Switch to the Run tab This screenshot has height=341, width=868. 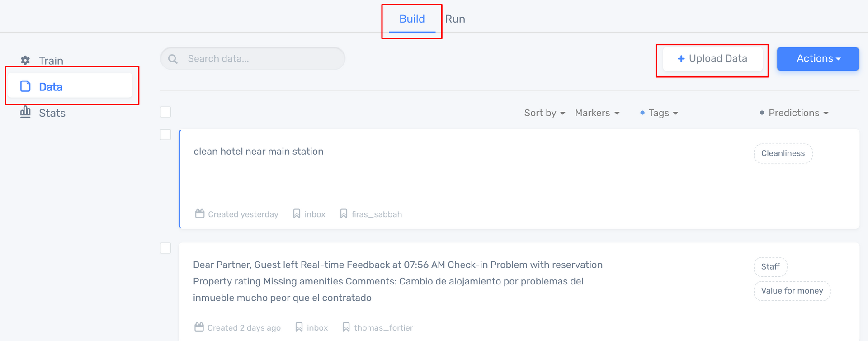point(455,19)
